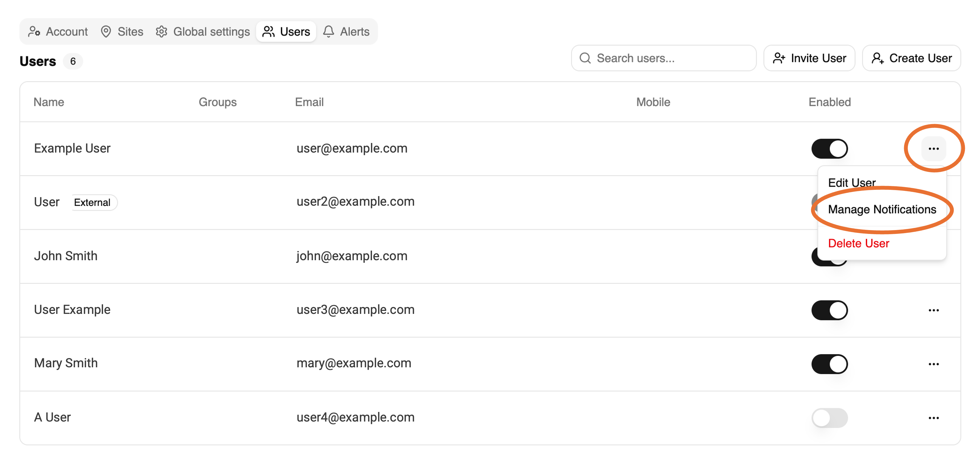Click the Invite User button
This screenshot has width=980, height=467.
(x=809, y=58)
